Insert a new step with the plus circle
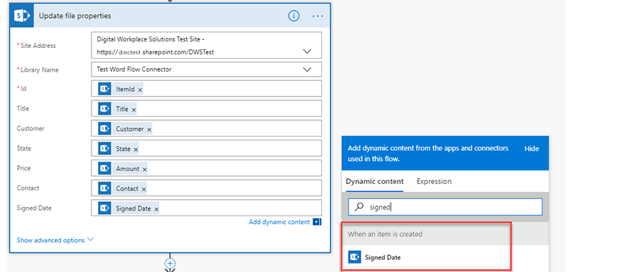Viewport: 644px width, 272px height. pos(170,263)
